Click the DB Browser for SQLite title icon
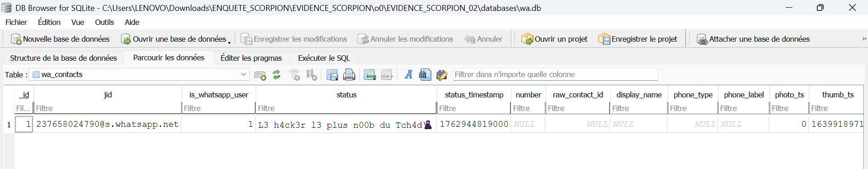The image size is (868, 169). [x=6, y=8]
